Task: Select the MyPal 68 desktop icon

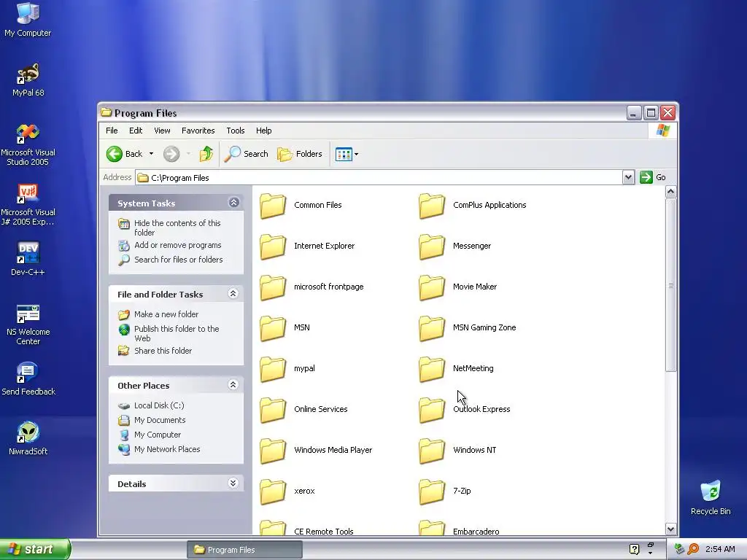Action: click(x=28, y=80)
